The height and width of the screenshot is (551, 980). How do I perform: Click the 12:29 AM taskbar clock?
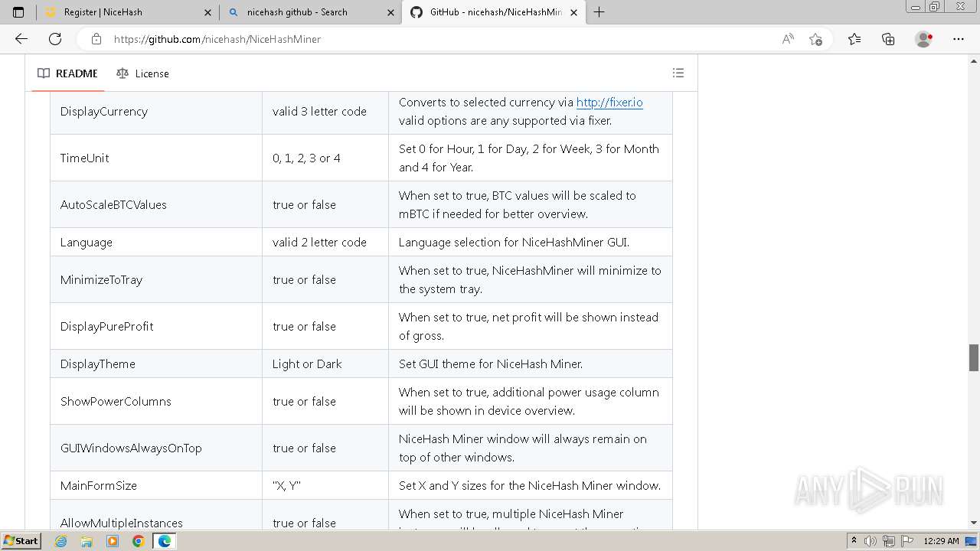point(941,541)
